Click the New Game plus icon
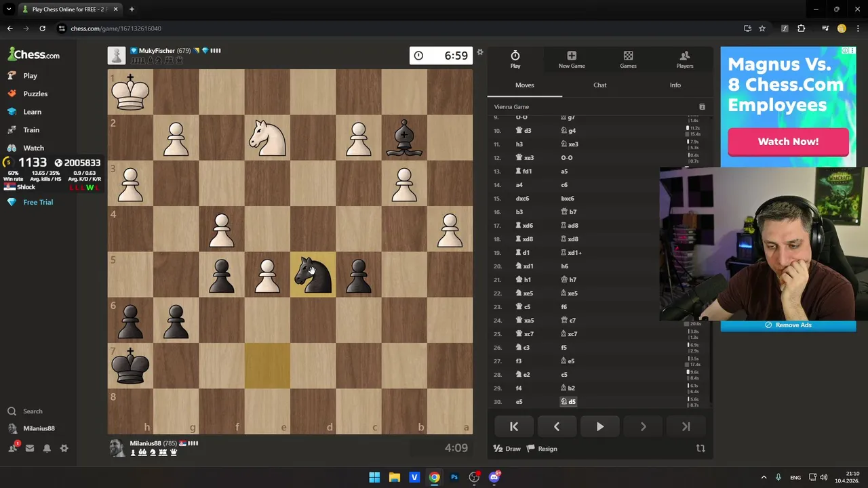The height and width of the screenshot is (488, 868). pos(572,59)
